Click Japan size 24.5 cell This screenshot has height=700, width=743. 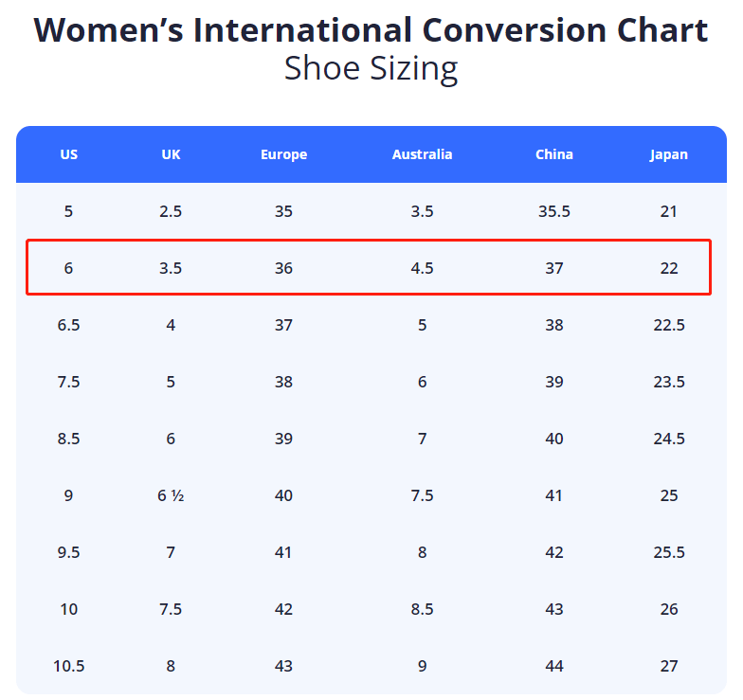coord(669,439)
